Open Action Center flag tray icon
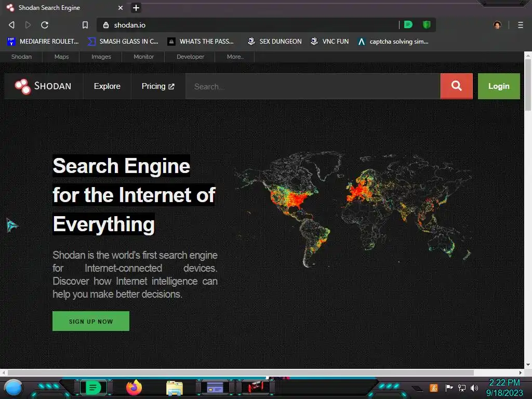 [449, 388]
